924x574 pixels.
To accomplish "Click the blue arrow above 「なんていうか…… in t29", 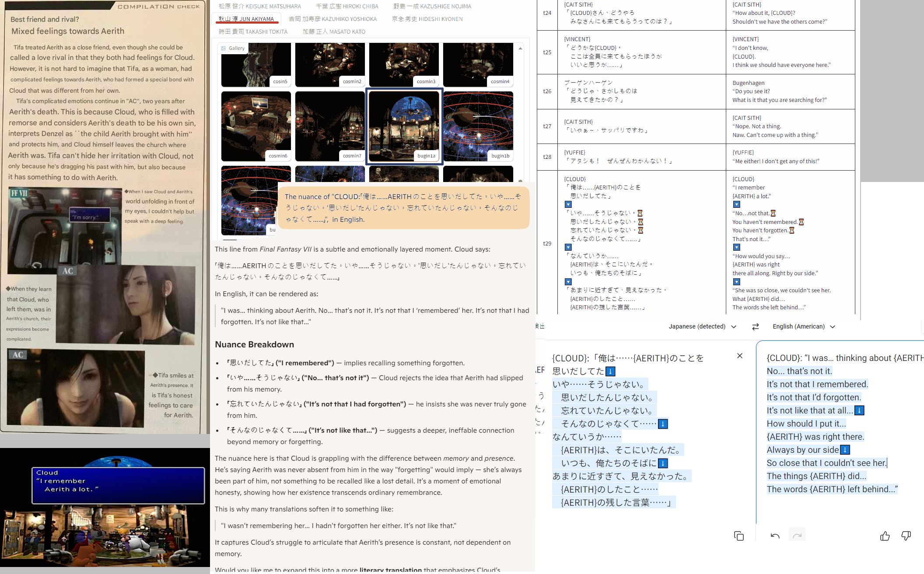I will pyautogui.click(x=568, y=247).
